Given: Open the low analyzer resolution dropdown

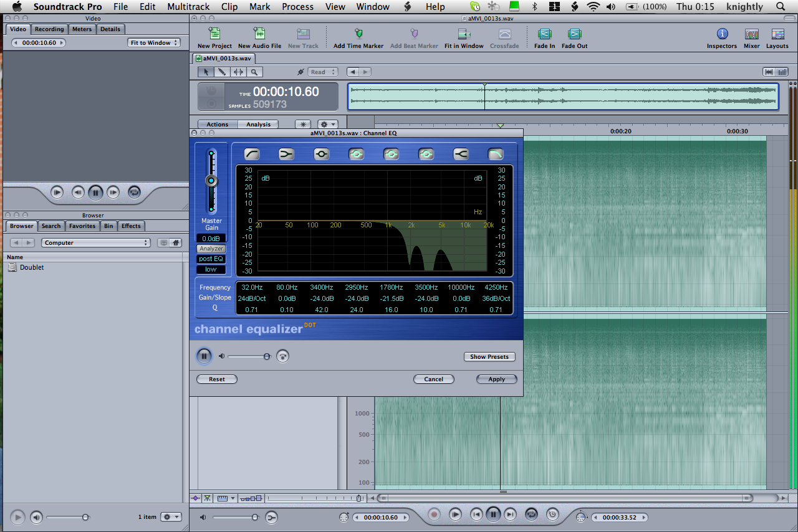Looking at the screenshot, I should pos(211,270).
